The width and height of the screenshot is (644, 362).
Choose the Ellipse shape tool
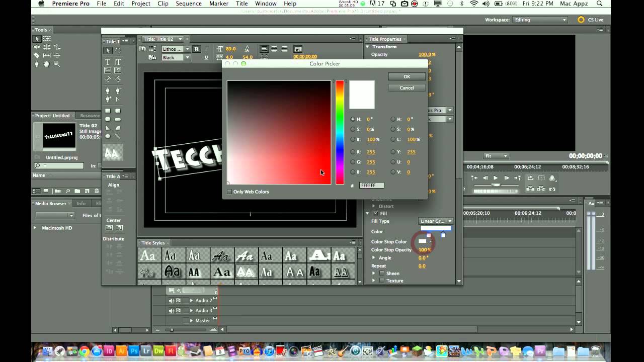(x=108, y=136)
